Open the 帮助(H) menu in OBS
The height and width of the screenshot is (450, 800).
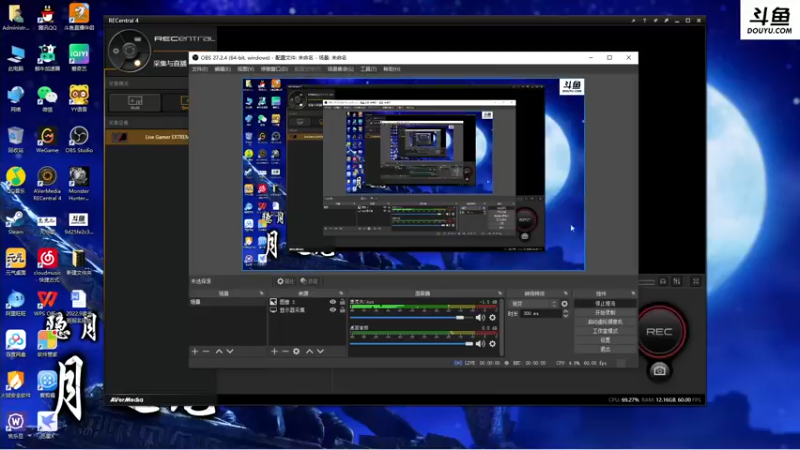(392, 69)
